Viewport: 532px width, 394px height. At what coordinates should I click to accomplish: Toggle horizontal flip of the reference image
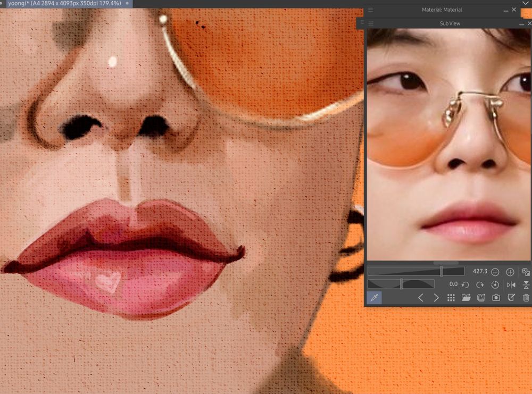pos(512,284)
